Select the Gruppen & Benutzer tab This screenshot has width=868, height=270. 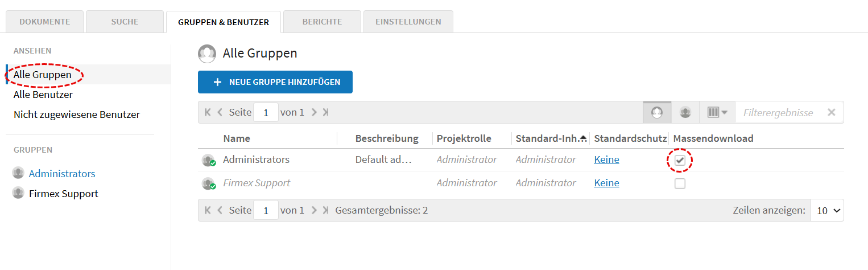click(224, 22)
